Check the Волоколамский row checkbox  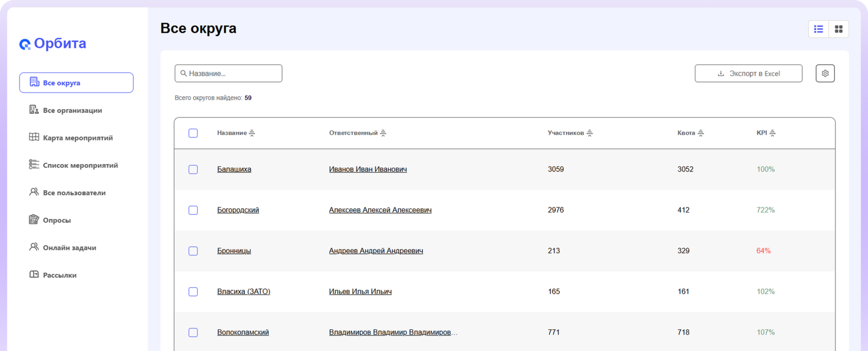[x=193, y=332]
